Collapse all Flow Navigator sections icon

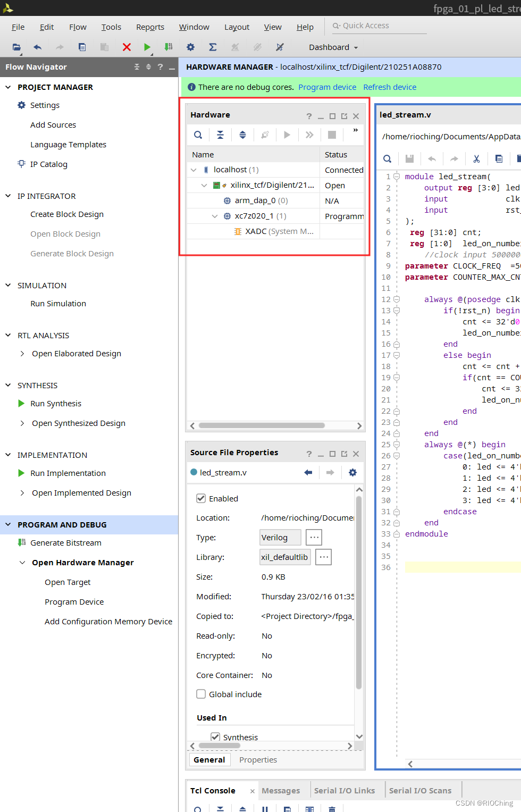click(137, 67)
